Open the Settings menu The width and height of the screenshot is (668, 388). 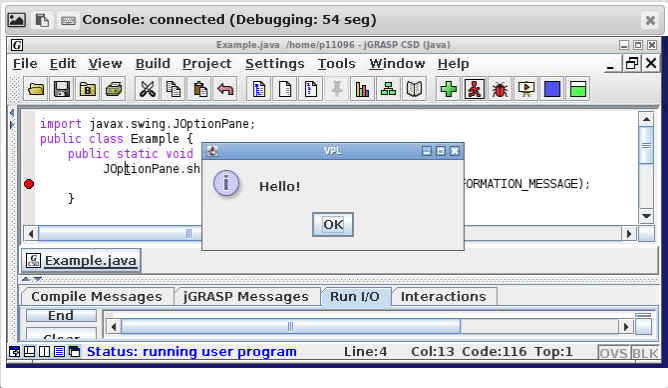click(x=275, y=64)
